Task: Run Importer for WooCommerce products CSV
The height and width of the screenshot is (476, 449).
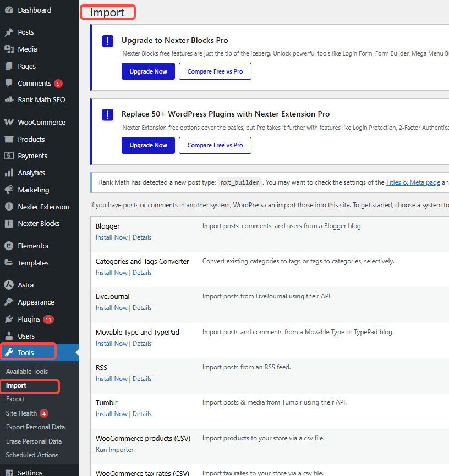Action: tap(114, 449)
